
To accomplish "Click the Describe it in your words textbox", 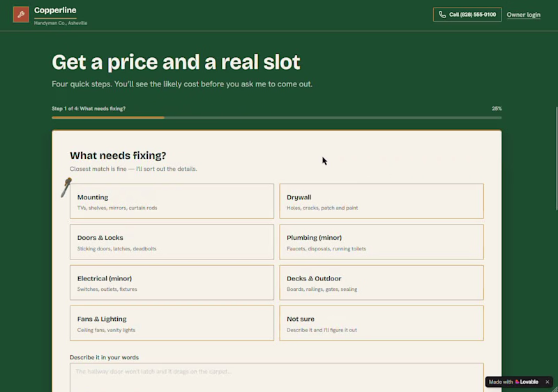I will [x=276, y=377].
